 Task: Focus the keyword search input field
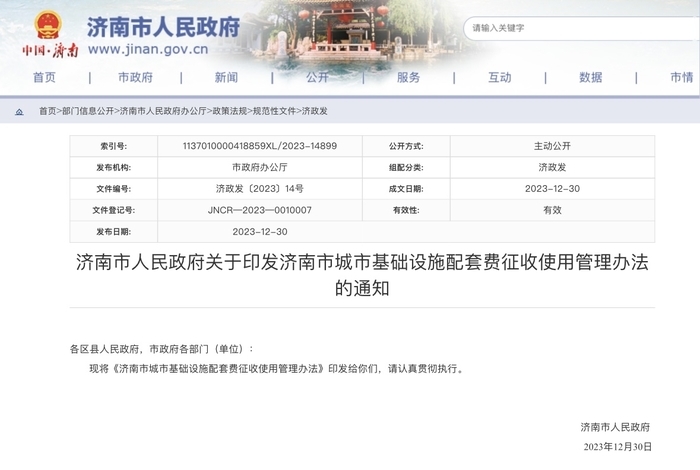click(x=581, y=28)
